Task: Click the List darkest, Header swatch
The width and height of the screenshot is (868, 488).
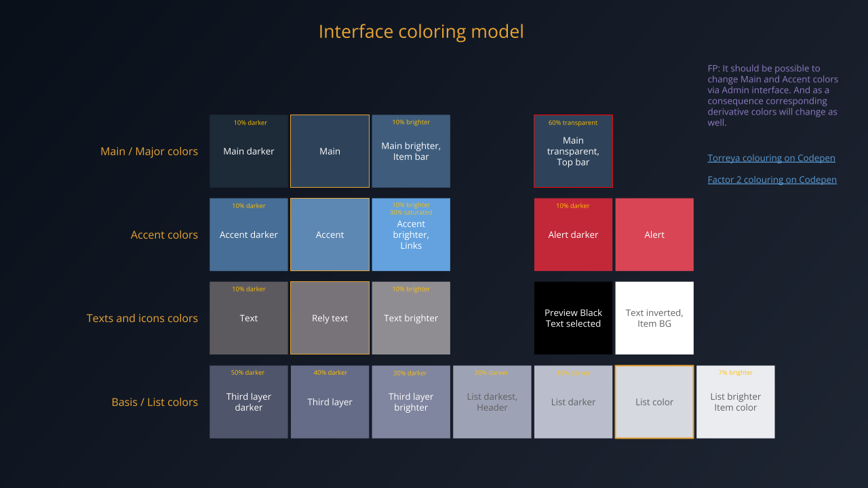Action: pyautogui.click(x=492, y=401)
